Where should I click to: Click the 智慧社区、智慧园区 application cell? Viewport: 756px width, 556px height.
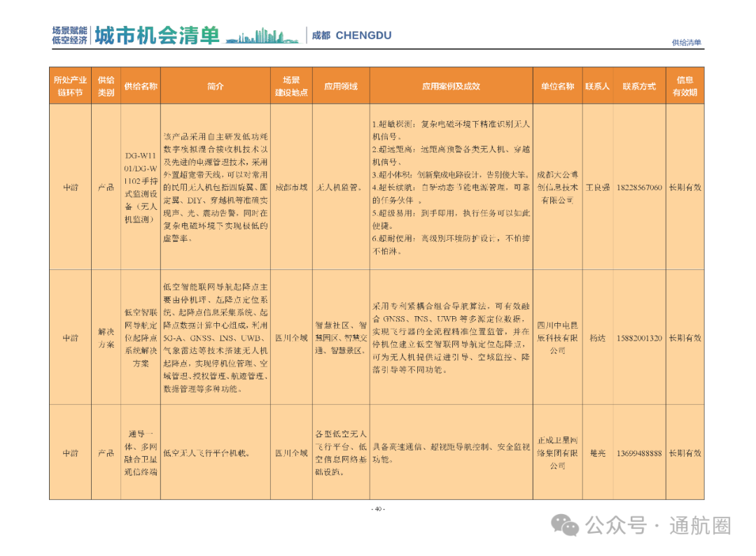click(x=341, y=338)
